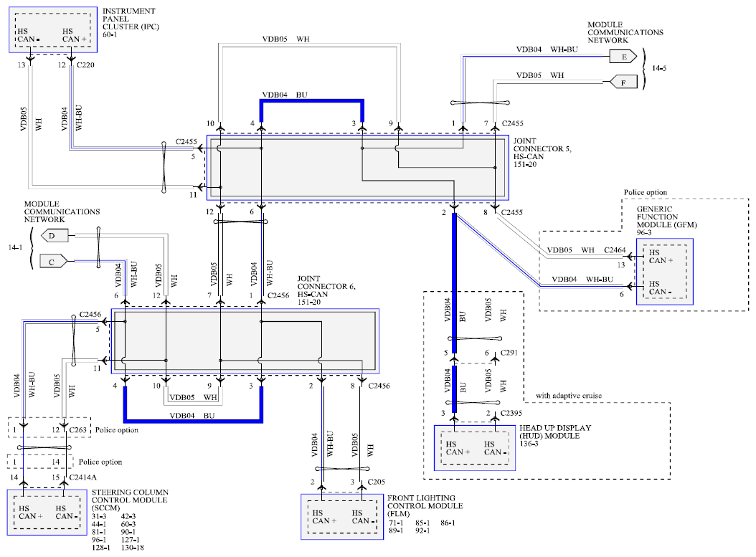Select the Head Up Display module box
Image resolution: width=756 pixels, height=557 pixels.
pyautogui.click(x=473, y=447)
